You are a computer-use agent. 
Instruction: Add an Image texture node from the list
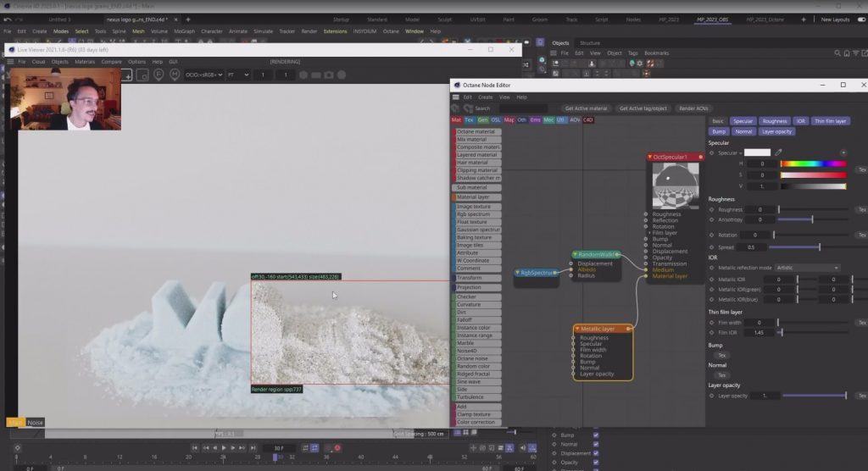coord(478,207)
